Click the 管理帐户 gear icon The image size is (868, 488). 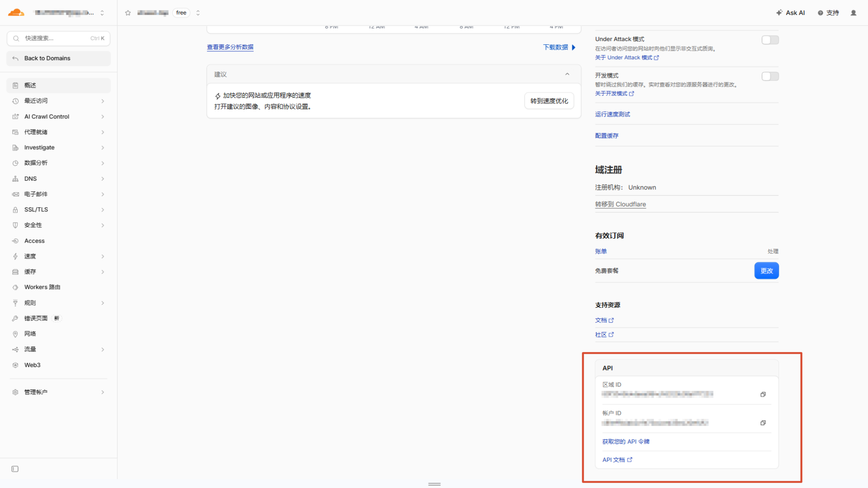(x=15, y=392)
